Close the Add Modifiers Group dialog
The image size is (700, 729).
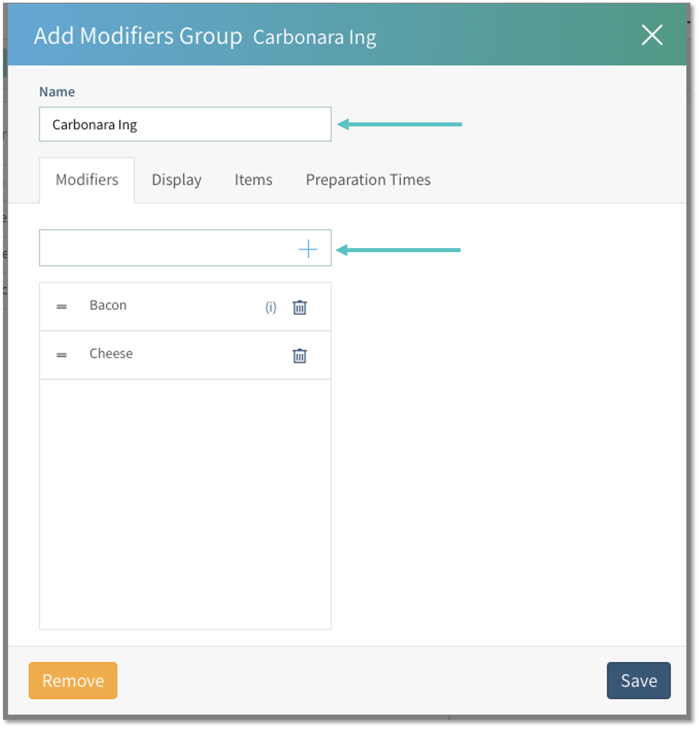pos(652,35)
